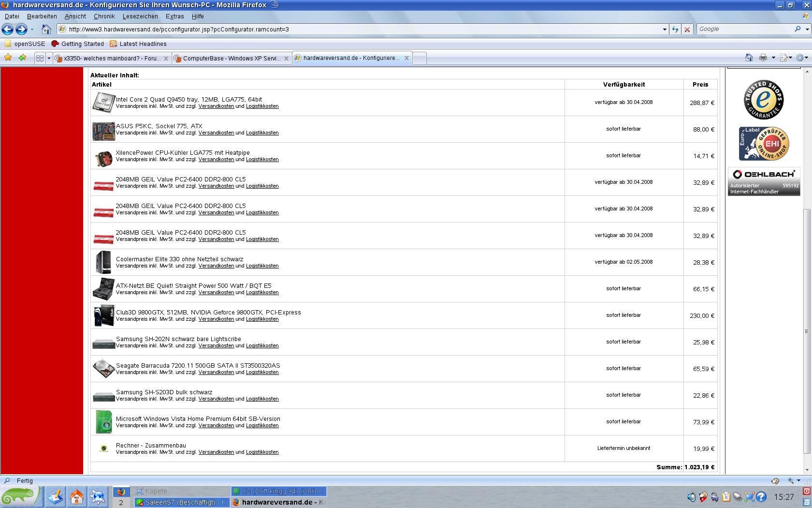Viewport: 812px width, 508px height.
Task: Go forward with the Forward arrow button
Action: [x=21, y=30]
